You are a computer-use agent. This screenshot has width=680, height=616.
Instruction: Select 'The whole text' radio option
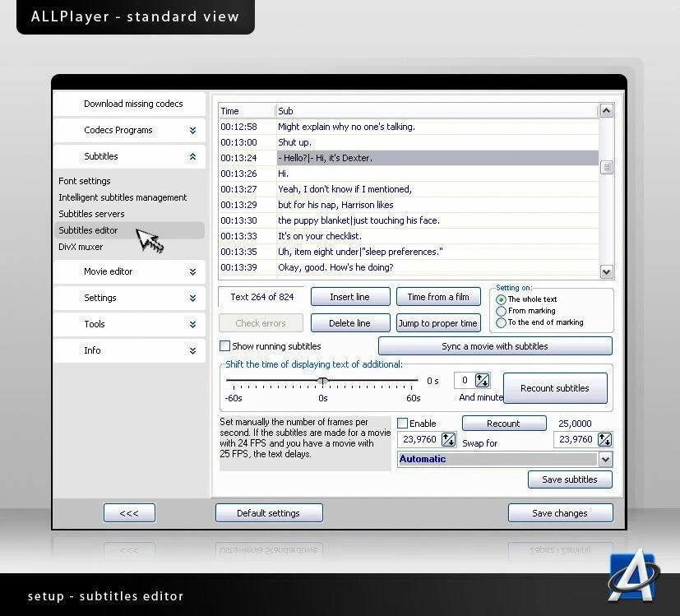click(x=501, y=299)
